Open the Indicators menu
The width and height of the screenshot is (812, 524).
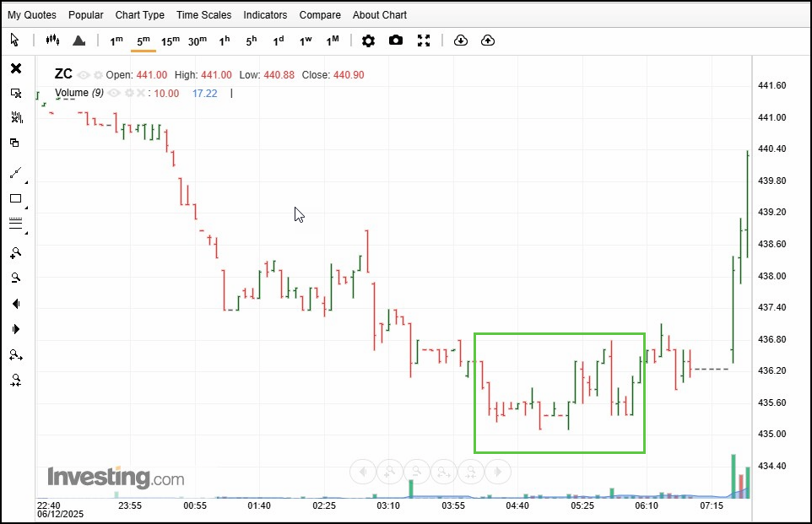265,15
